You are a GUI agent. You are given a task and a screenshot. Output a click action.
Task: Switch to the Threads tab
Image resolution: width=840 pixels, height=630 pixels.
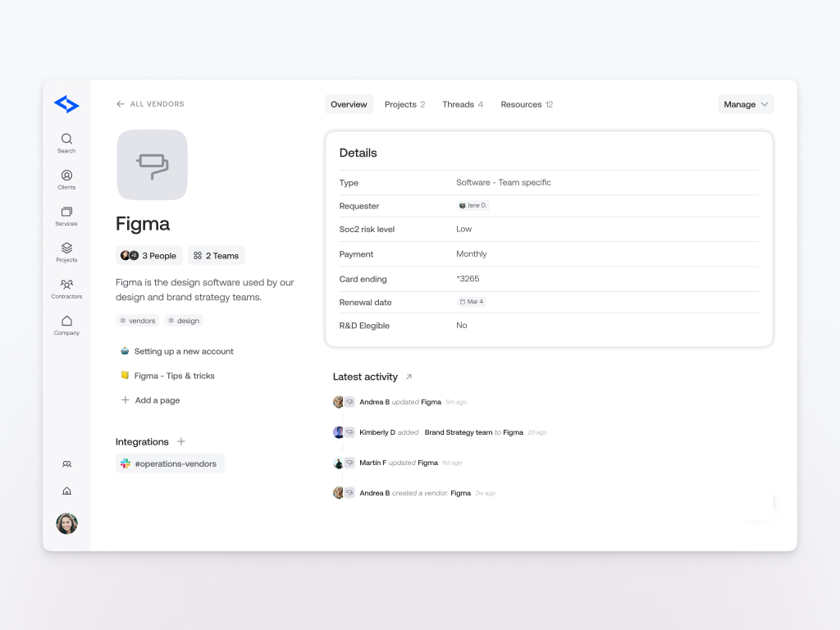pyautogui.click(x=463, y=104)
